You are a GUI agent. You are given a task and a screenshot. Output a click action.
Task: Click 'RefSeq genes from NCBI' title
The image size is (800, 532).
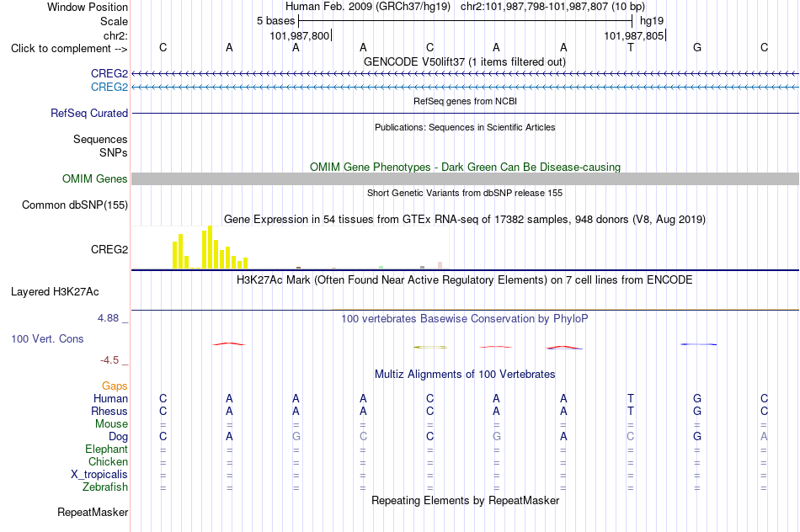click(x=466, y=101)
